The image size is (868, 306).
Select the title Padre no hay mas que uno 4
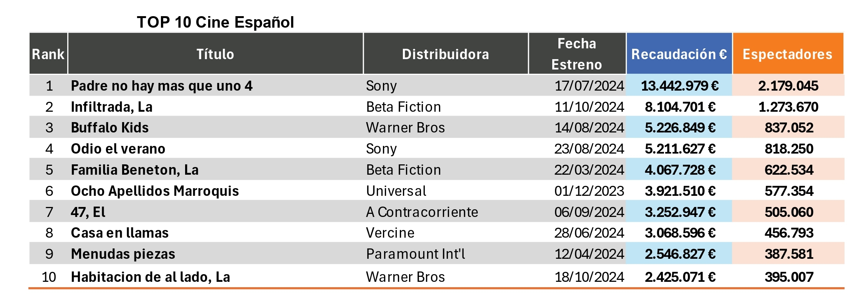(x=162, y=86)
